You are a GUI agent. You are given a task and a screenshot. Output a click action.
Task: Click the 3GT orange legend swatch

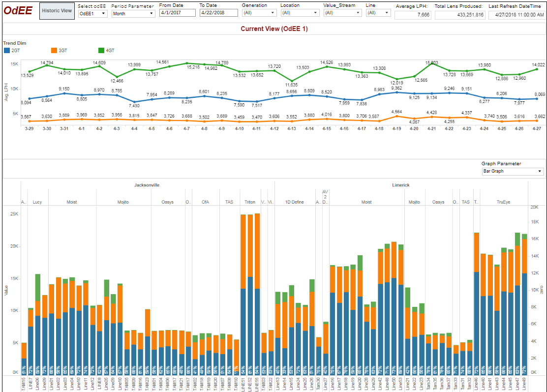[54, 51]
